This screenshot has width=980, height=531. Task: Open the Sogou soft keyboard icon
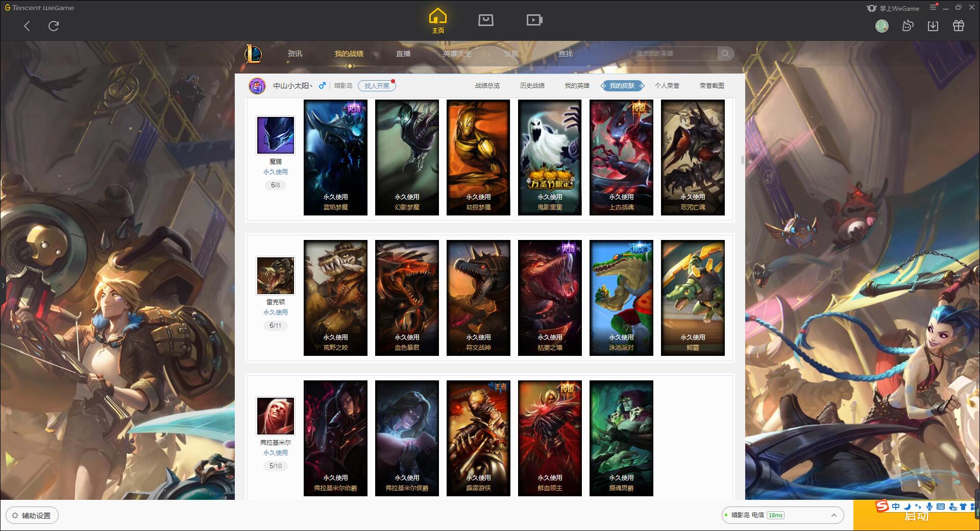(941, 506)
